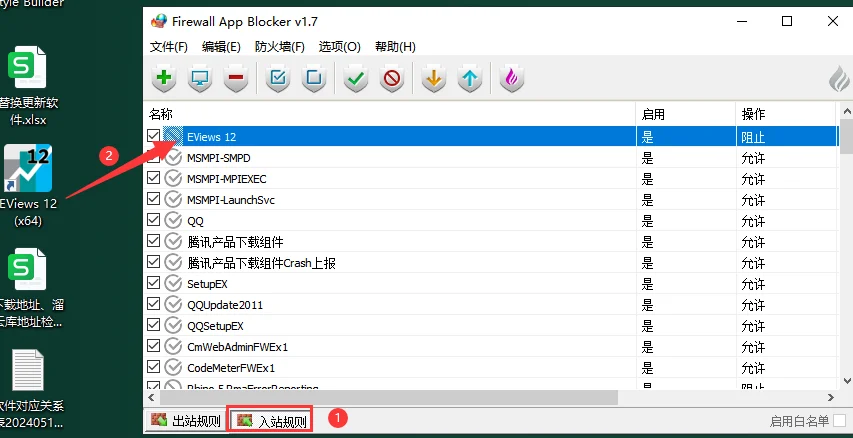
Task: Toggle the MSMPI-SMPD rule checkbox
Action: pyautogui.click(x=154, y=157)
